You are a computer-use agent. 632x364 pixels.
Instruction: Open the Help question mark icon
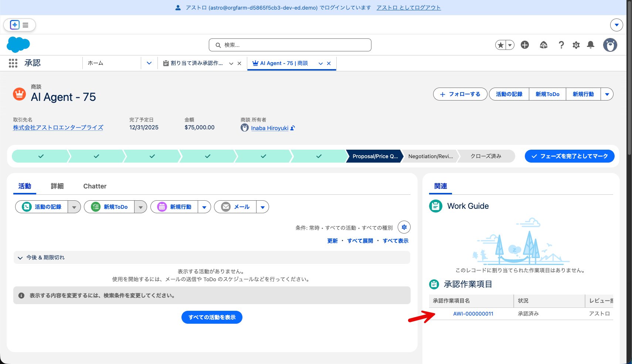(561, 45)
